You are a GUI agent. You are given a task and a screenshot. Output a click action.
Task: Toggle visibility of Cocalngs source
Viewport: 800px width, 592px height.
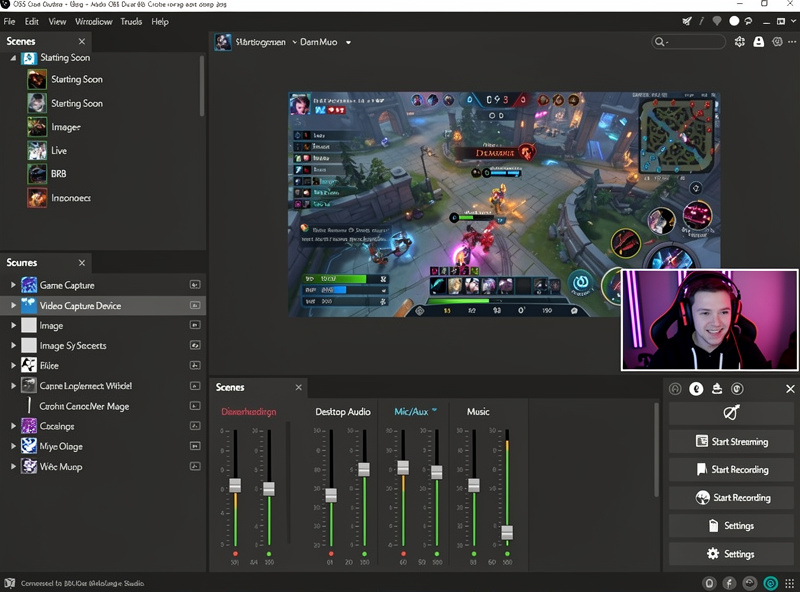(195, 426)
